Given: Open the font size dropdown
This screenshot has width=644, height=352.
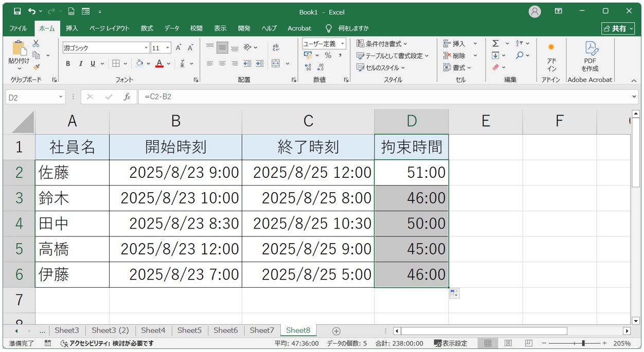Looking at the screenshot, I should (168, 48).
